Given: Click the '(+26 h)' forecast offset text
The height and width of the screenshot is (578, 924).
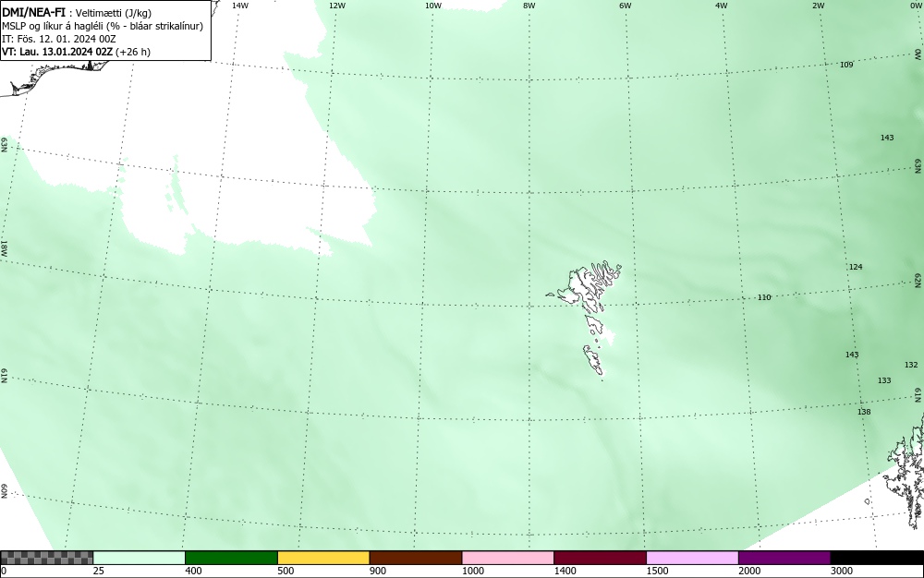Looking at the screenshot, I should pyautogui.click(x=133, y=52).
